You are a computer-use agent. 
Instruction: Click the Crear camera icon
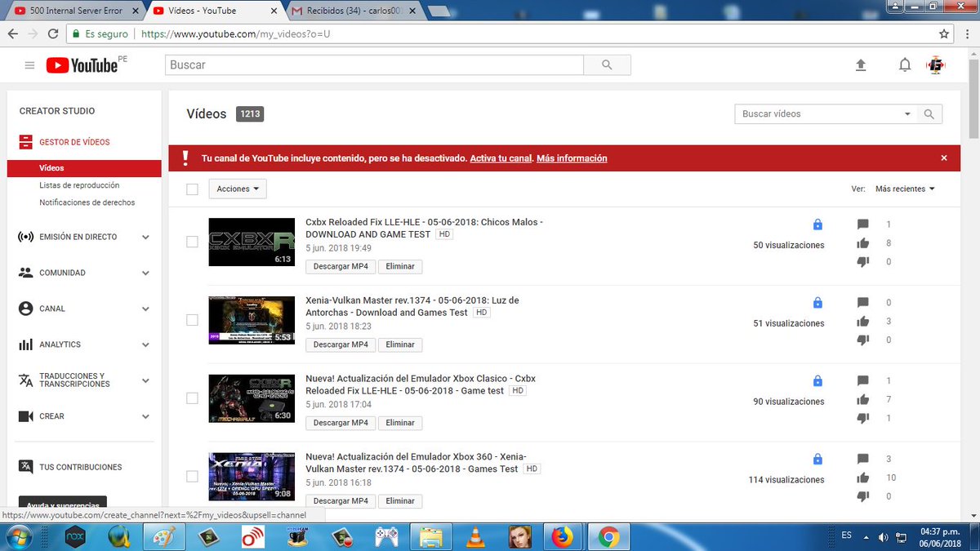tap(25, 416)
